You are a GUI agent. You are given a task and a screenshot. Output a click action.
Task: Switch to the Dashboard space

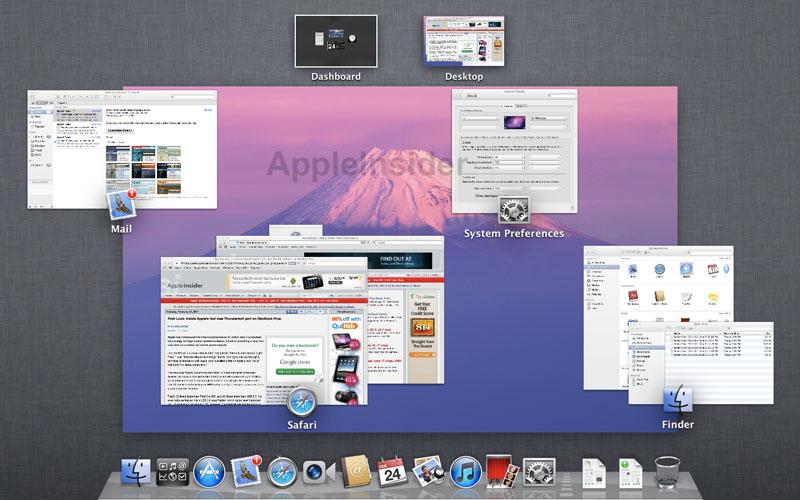click(336, 41)
